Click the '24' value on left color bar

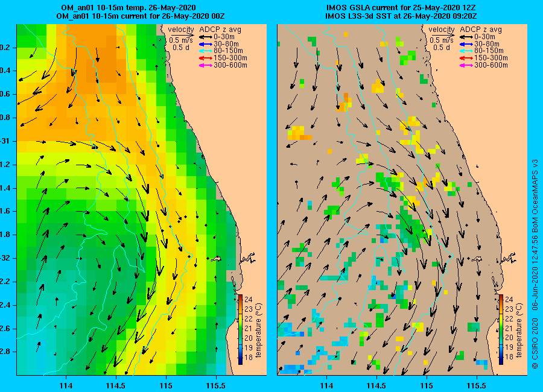click(x=249, y=300)
